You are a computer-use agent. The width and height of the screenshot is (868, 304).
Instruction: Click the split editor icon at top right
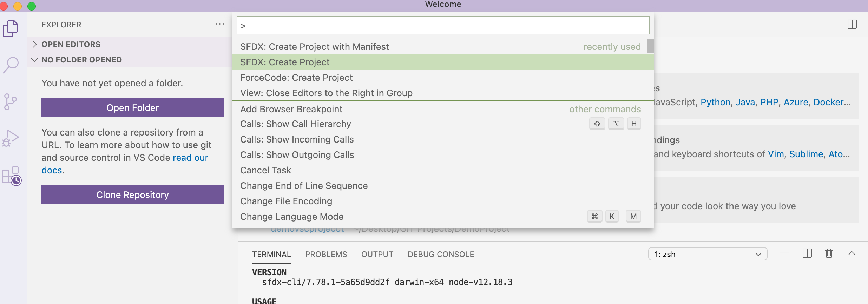click(x=852, y=25)
